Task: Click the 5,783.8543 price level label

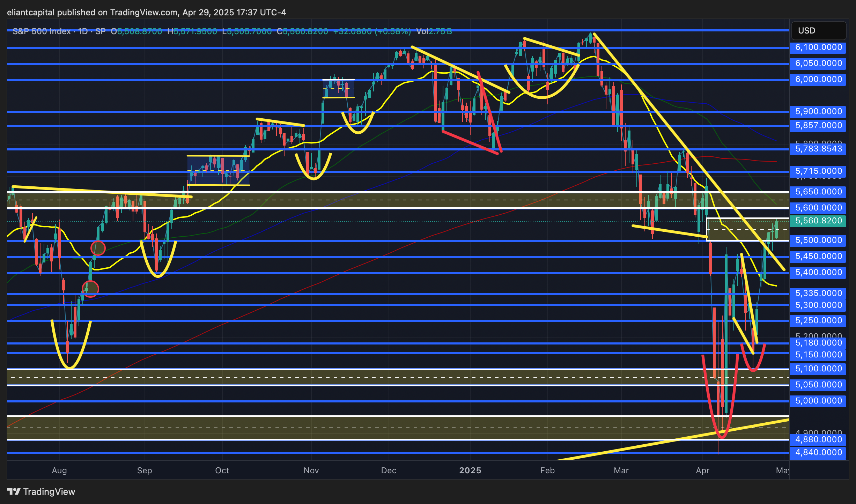Action: [818, 149]
